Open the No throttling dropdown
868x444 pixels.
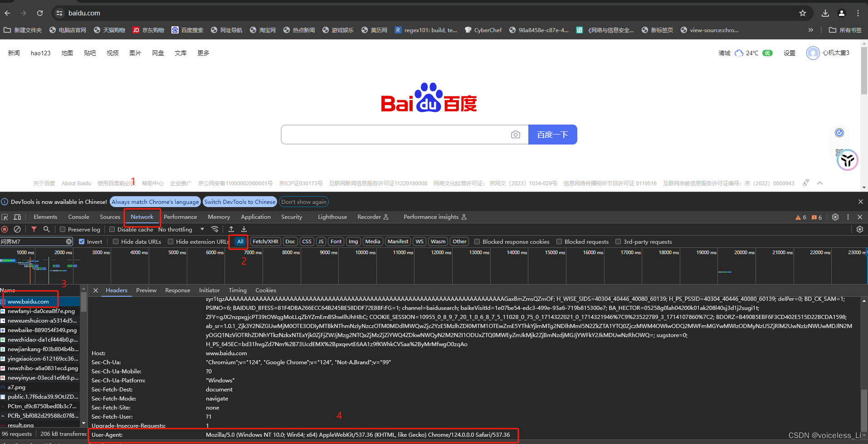(x=181, y=229)
